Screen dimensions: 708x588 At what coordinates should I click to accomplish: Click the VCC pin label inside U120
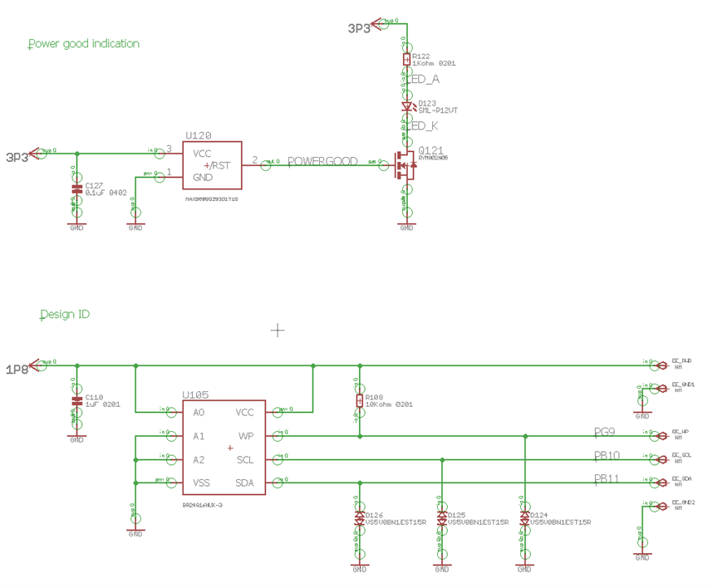pyautogui.click(x=202, y=154)
